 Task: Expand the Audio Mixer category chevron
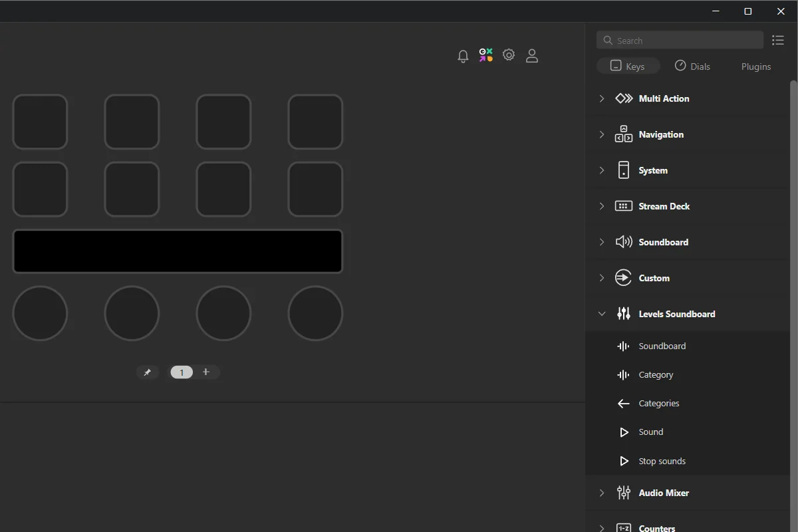tap(602, 493)
